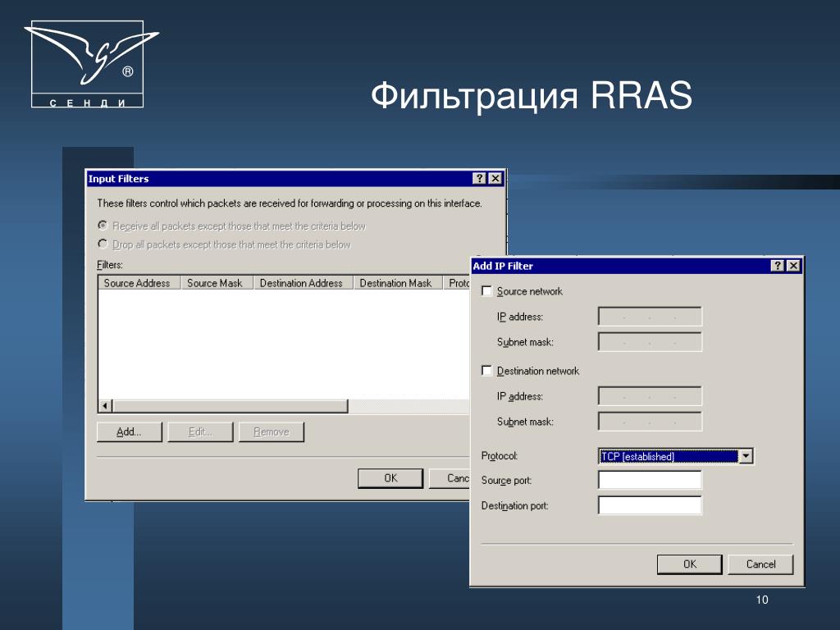The width and height of the screenshot is (840, 630).
Task: Enable the Destination network checkbox
Action: (487, 371)
